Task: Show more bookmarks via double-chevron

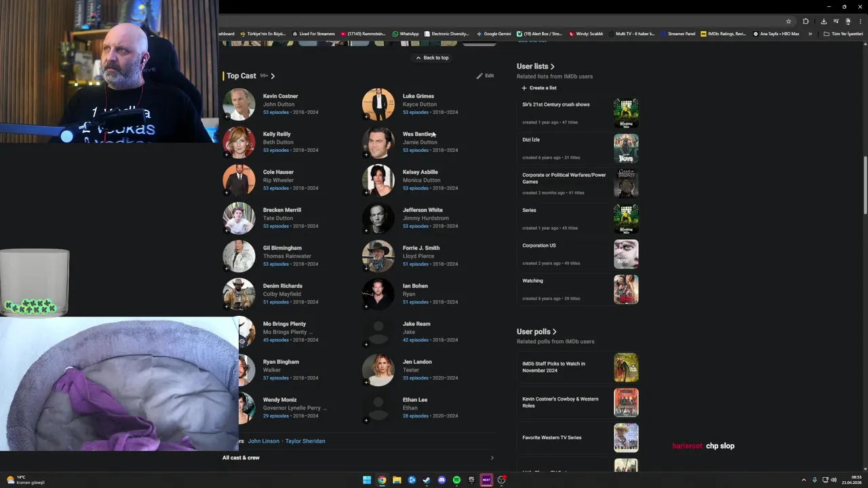Action: pos(810,33)
